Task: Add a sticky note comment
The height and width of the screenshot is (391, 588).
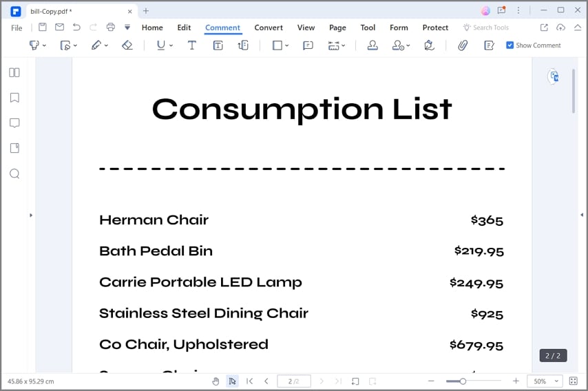Action: pos(308,45)
